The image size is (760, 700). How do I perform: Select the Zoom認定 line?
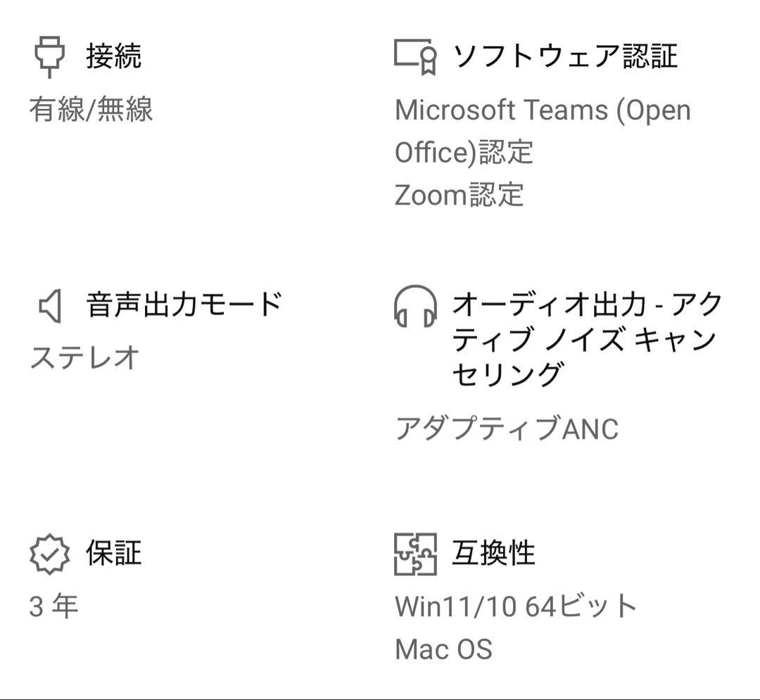tap(459, 195)
